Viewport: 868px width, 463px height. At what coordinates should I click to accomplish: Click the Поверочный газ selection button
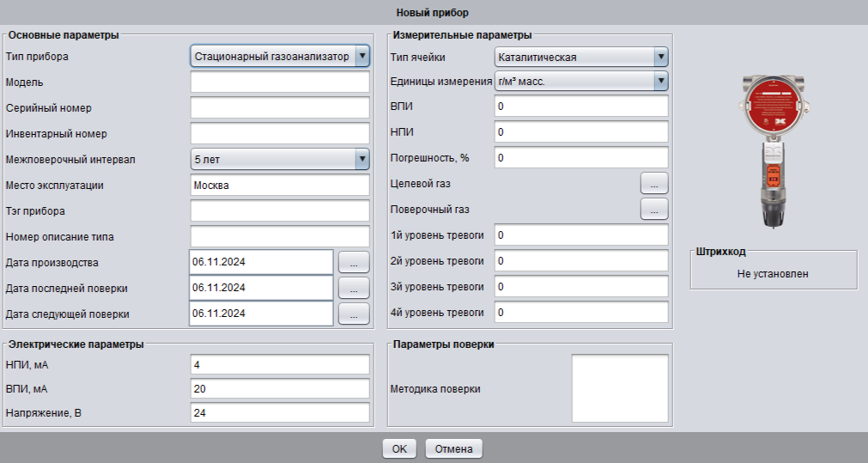[653, 209]
